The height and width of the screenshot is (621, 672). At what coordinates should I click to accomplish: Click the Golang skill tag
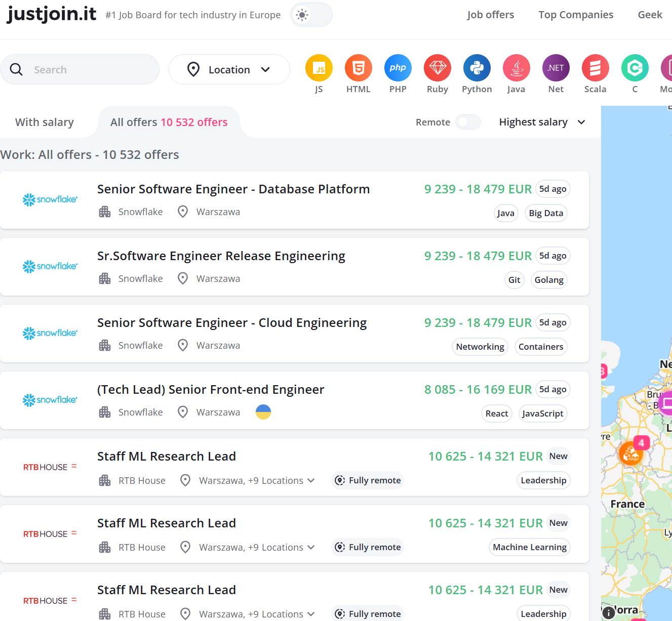pos(549,280)
